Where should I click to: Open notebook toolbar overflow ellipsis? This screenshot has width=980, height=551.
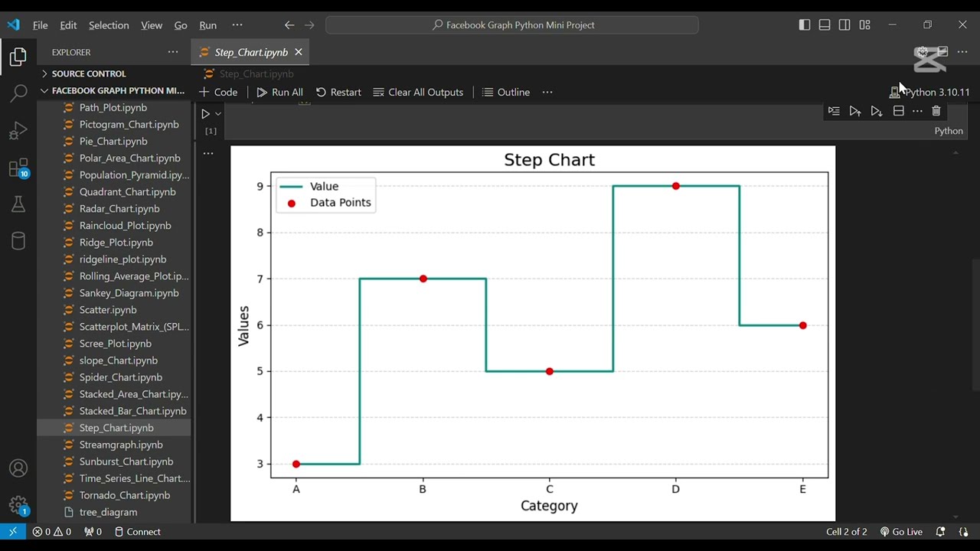547,92
